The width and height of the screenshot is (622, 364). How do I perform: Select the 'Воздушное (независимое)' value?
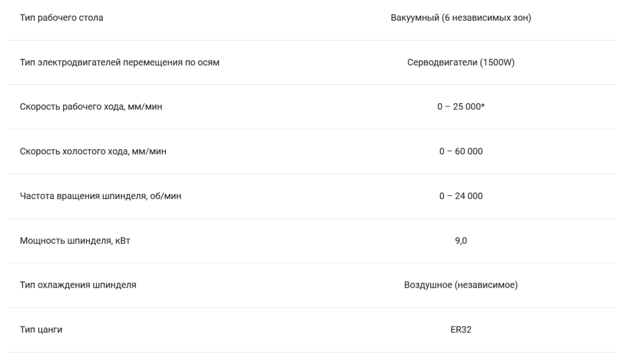(x=460, y=285)
